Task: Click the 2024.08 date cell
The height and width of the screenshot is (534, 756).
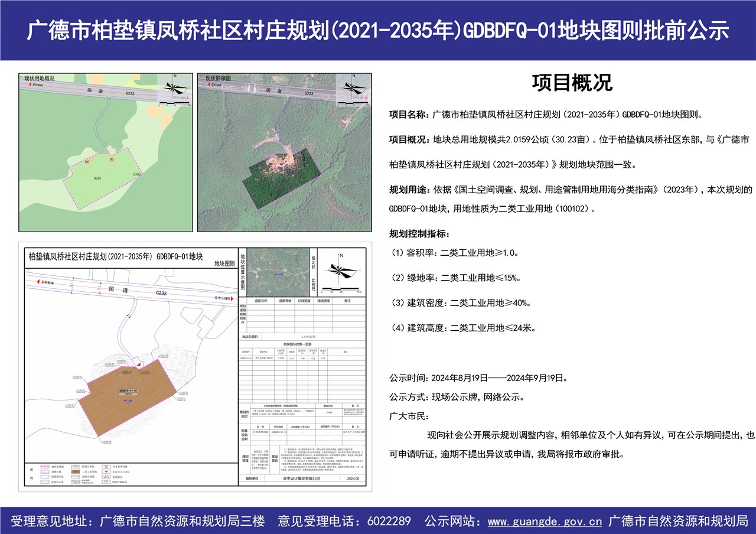Action: [x=353, y=478]
